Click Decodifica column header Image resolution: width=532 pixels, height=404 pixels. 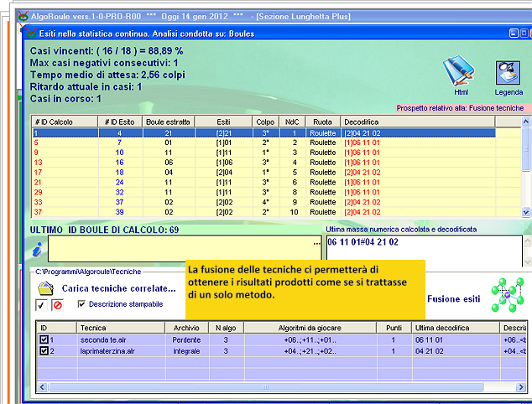pos(418,122)
